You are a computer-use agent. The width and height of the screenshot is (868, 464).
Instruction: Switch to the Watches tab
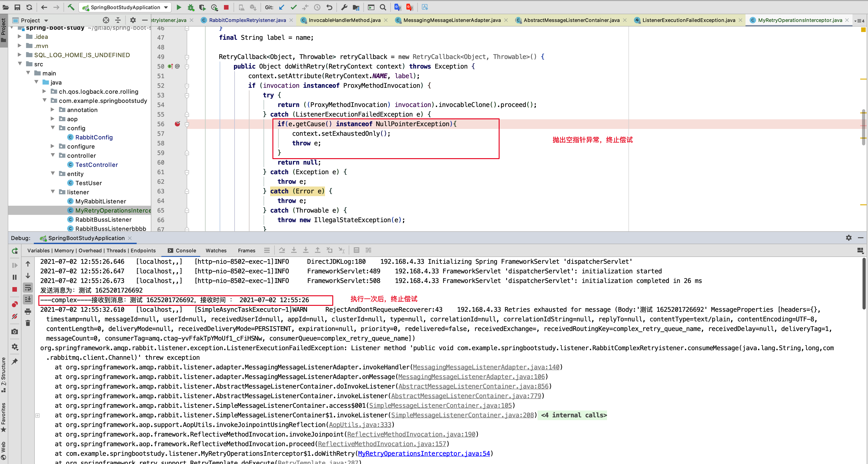[x=216, y=251]
